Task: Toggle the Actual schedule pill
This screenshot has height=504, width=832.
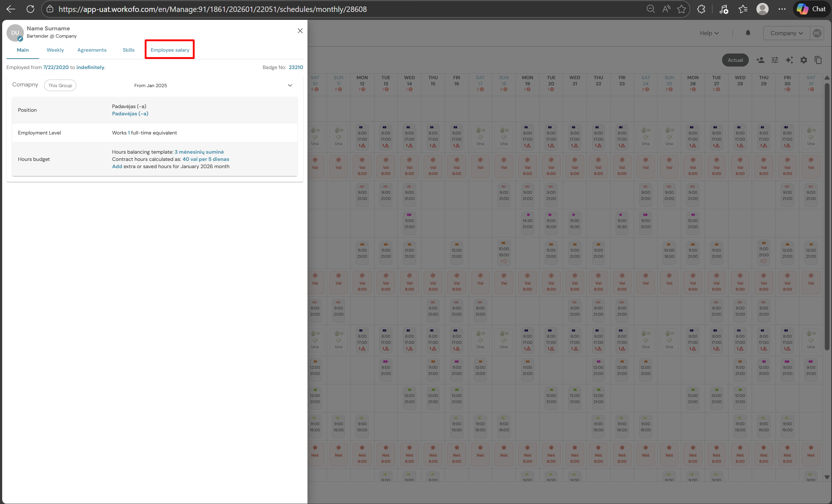Action: (735, 60)
